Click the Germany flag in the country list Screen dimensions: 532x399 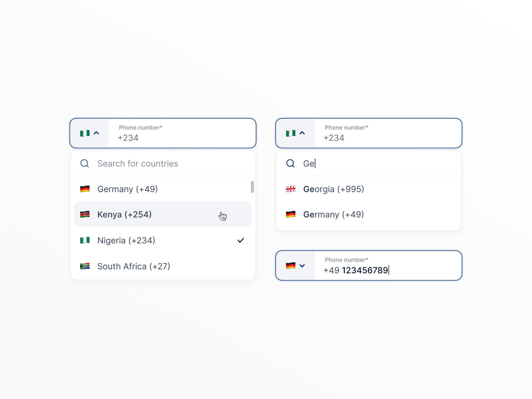[x=85, y=189]
